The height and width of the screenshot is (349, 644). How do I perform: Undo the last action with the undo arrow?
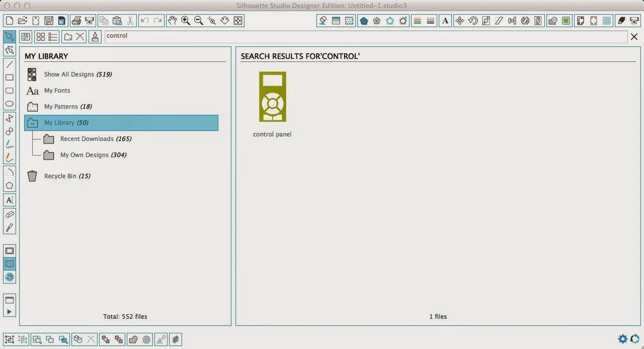click(145, 21)
